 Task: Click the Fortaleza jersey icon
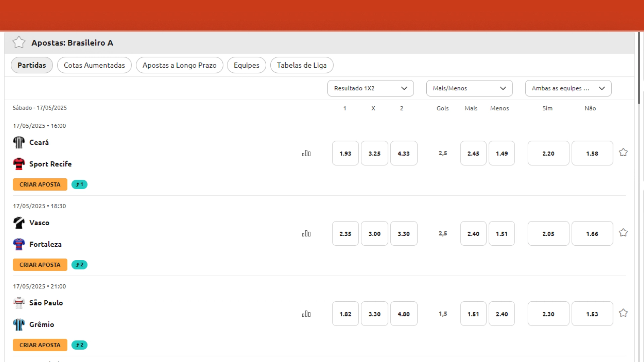click(x=19, y=244)
